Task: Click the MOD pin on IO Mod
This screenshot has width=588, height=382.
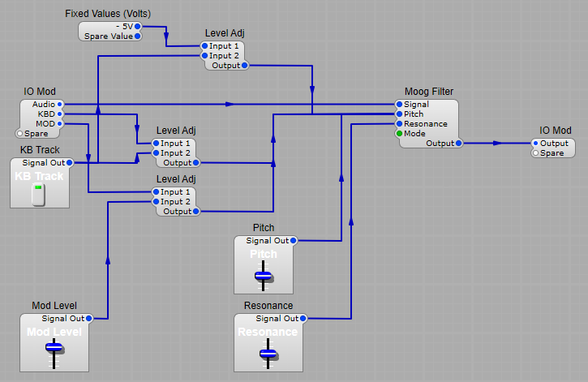Action: pyautogui.click(x=60, y=124)
